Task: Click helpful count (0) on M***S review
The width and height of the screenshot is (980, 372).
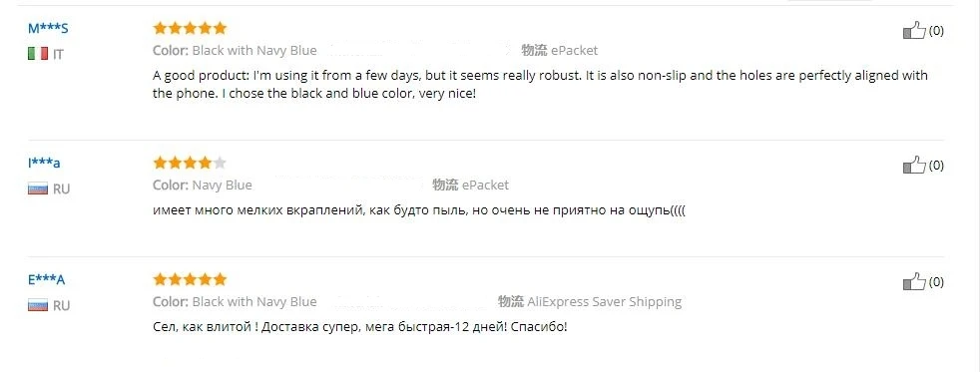Action: (936, 31)
